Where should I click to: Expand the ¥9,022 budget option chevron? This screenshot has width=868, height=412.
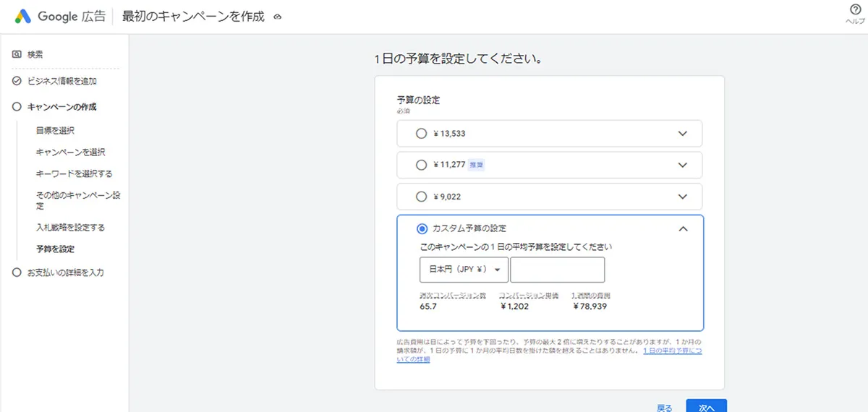pyautogui.click(x=682, y=196)
